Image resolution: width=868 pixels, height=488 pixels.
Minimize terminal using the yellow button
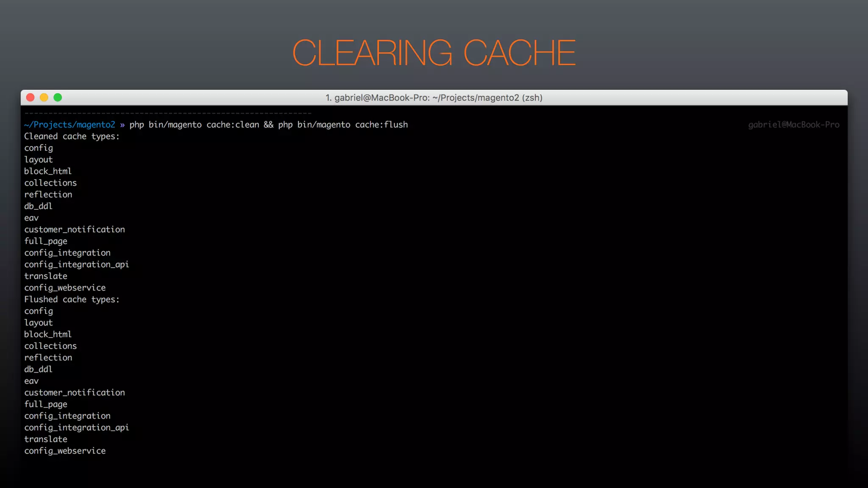tap(44, 97)
